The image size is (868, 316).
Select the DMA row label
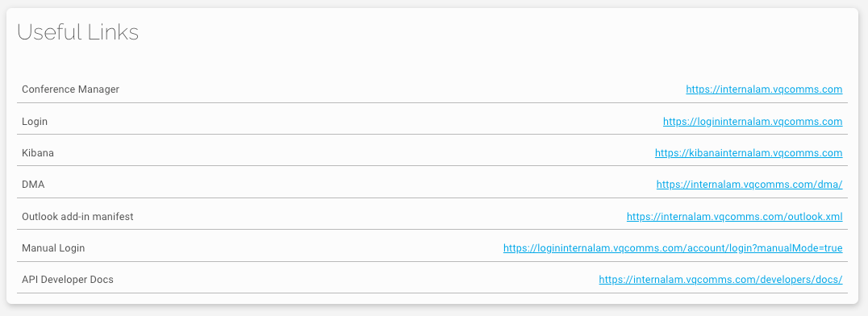32,185
